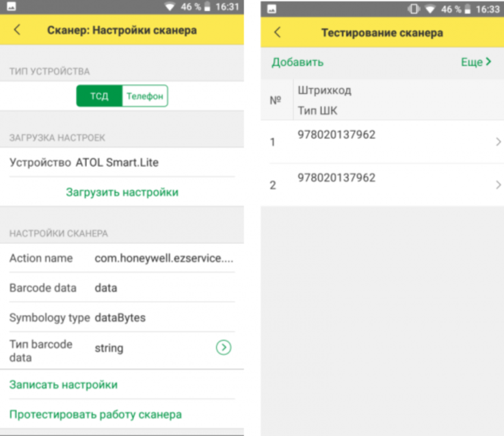Select Телефон device type
The image size is (504, 436).
coord(145,96)
